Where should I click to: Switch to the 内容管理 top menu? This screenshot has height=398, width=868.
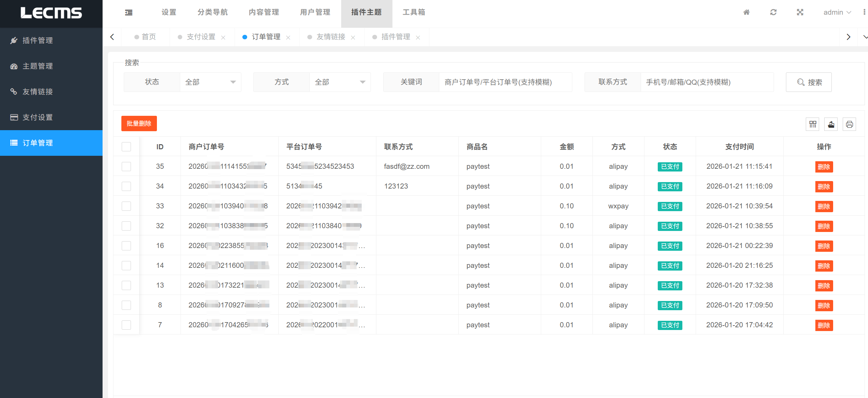264,12
